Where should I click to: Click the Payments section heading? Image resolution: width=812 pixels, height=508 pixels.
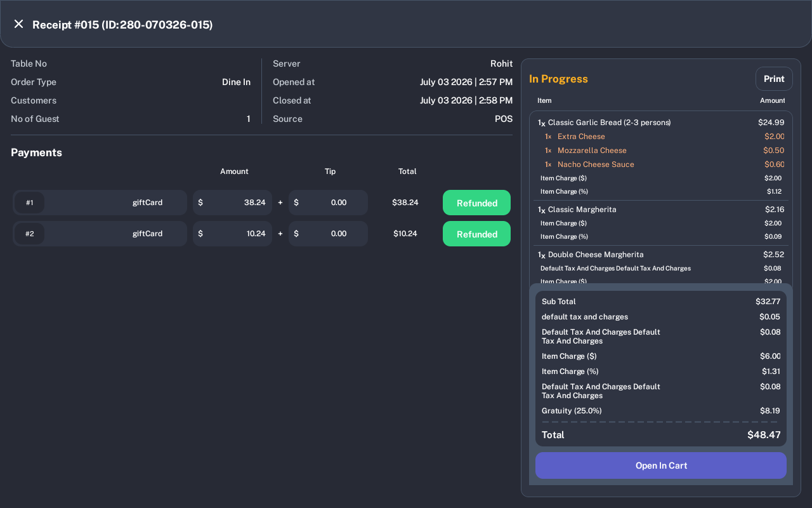(x=37, y=152)
